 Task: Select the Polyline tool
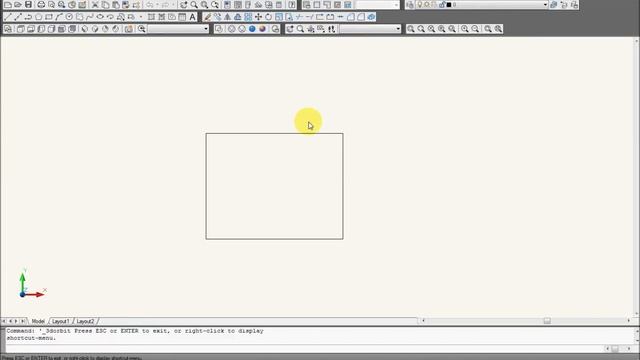(28, 17)
